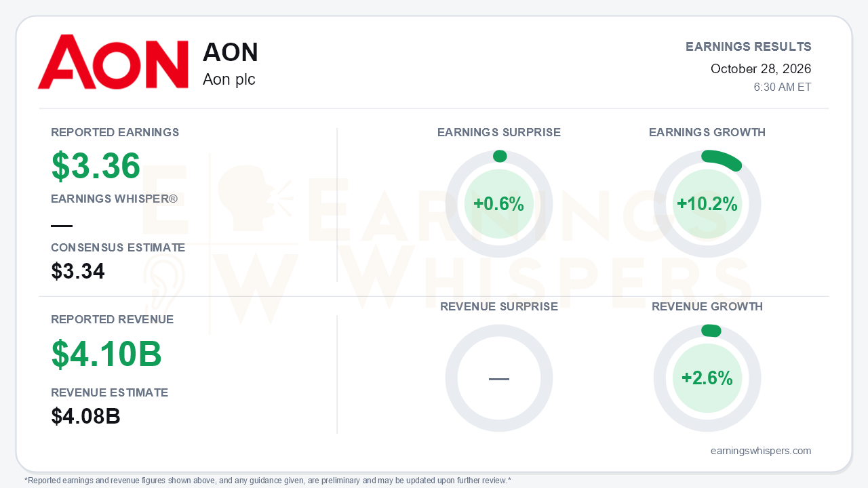Image resolution: width=868 pixels, height=488 pixels.
Task: Click the +2.6% revenue growth gauge
Action: coord(707,378)
